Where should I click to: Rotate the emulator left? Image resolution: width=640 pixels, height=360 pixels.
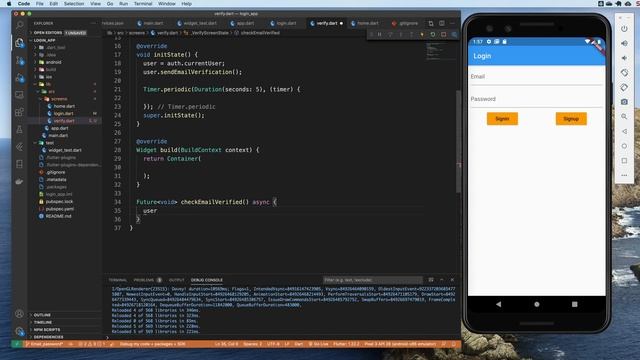[624, 73]
